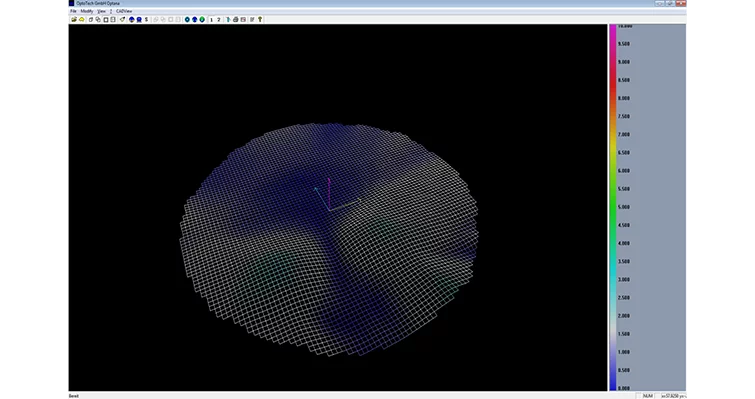This screenshot has height=399, width=755.
Task: Click the pencil-like tool icon
Action: pyautogui.click(x=122, y=20)
